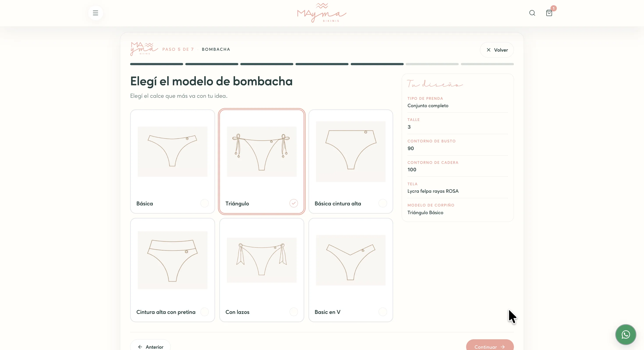The height and width of the screenshot is (350, 644).
Task: Select the radio circle on Básica card
Action: [205, 203]
